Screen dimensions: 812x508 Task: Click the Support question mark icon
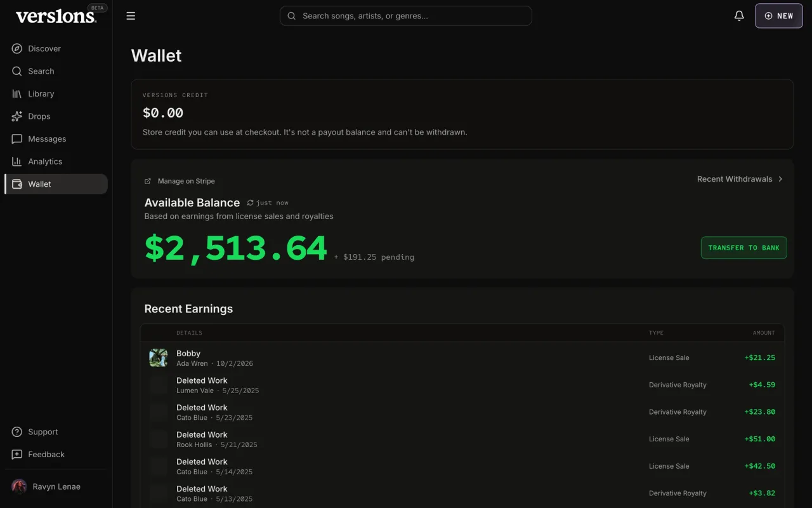(17, 432)
